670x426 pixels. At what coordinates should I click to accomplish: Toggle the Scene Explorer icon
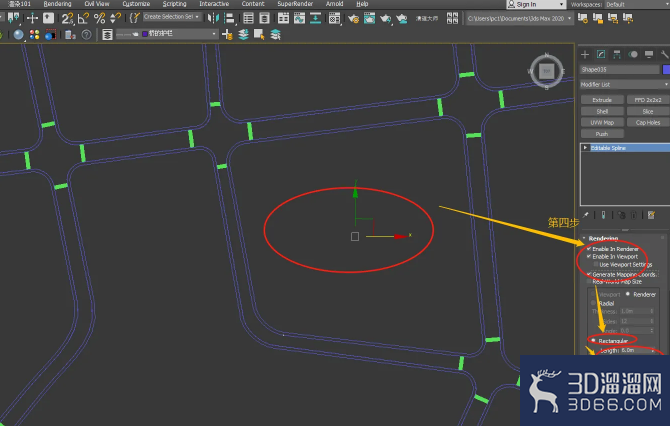click(248, 18)
